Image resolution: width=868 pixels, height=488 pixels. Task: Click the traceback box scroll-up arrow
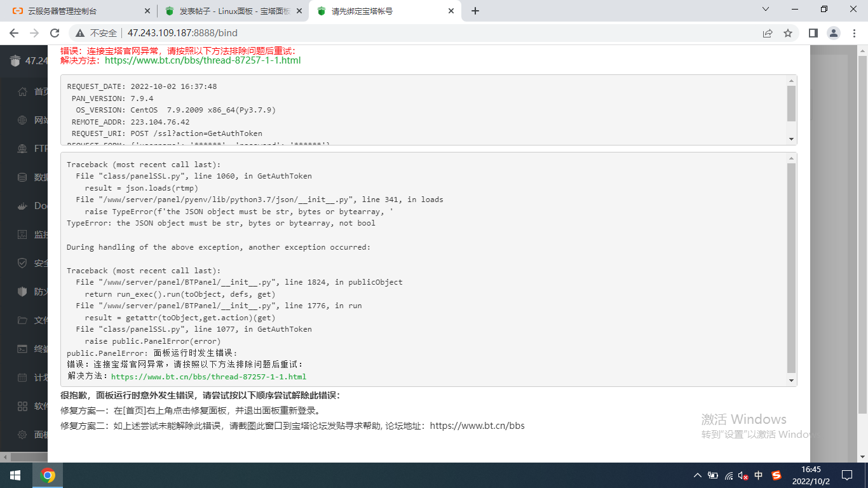(791, 158)
